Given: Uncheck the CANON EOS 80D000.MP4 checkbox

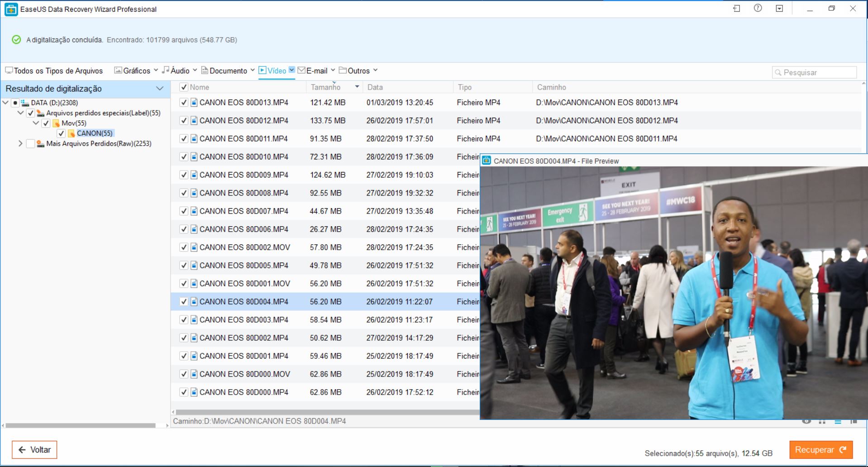Looking at the screenshot, I should click(184, 392).
